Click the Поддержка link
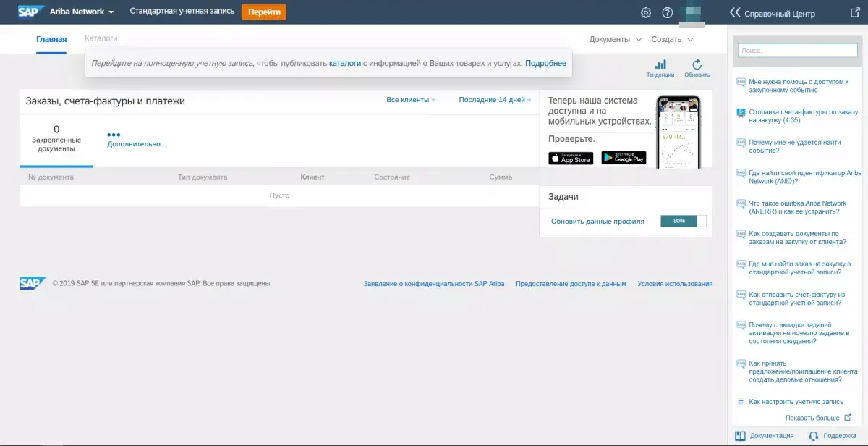868x446 pixels. [839, 436]
